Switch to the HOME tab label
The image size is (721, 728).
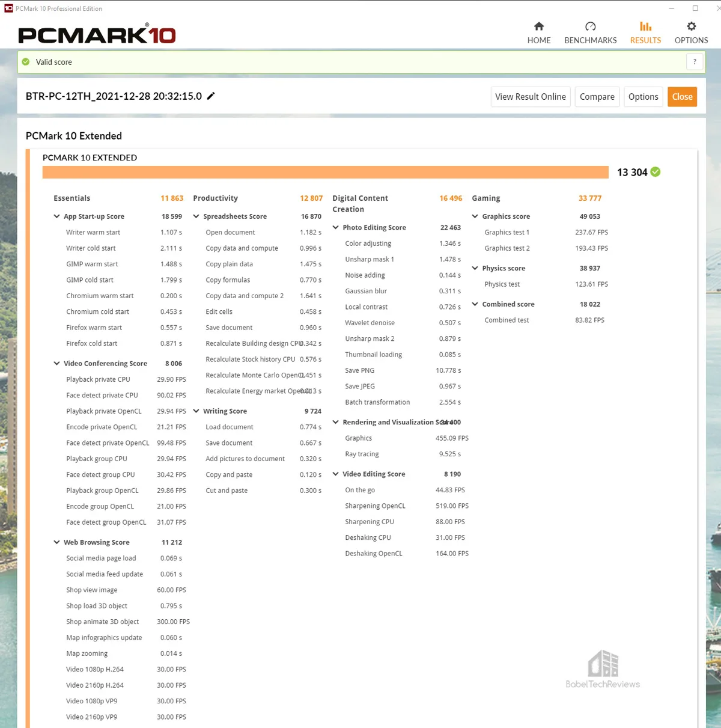click(x=539, y=40)
